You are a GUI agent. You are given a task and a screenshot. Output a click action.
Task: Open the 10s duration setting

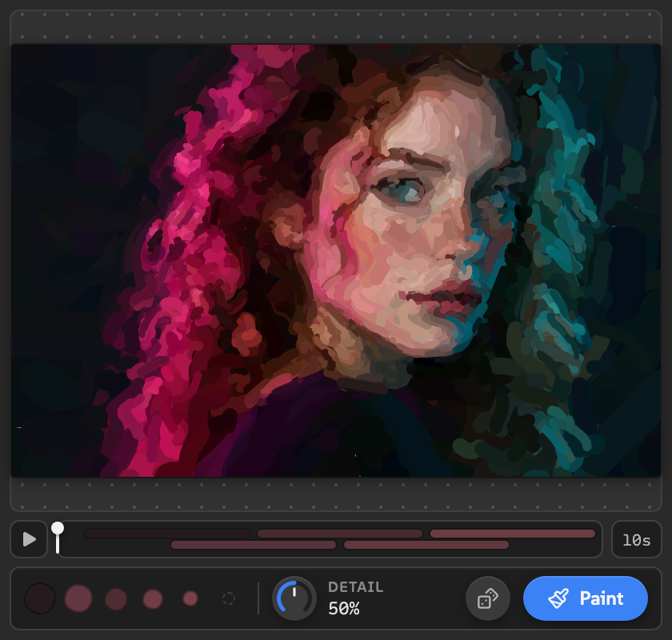point(637,539)
